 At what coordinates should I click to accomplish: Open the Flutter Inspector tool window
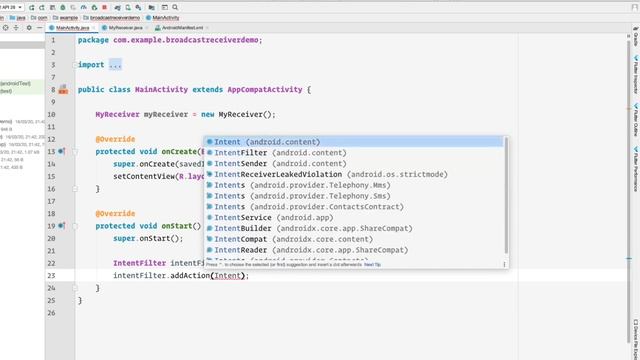636,75
